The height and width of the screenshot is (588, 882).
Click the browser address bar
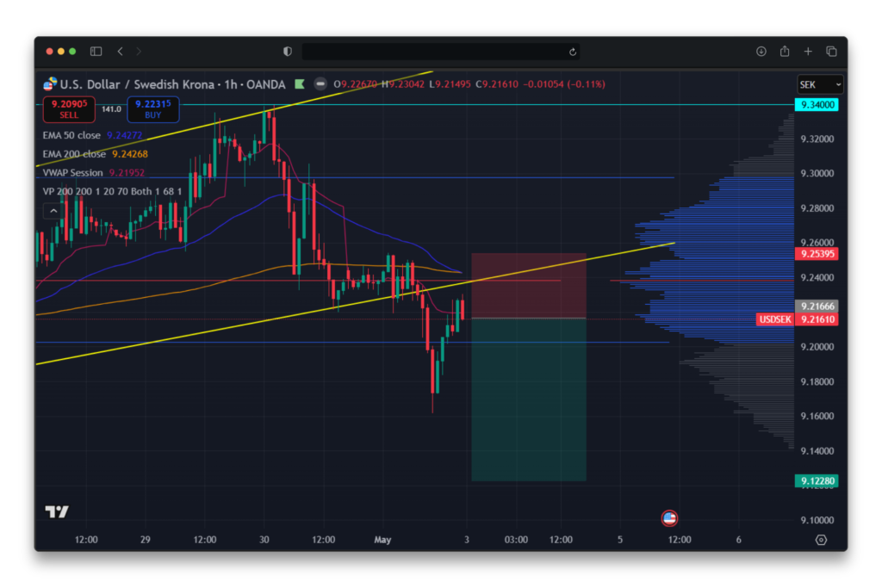point(440,52)
